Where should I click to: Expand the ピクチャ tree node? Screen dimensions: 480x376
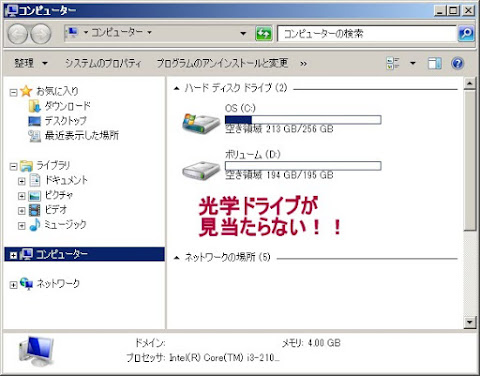click(22, 196)
